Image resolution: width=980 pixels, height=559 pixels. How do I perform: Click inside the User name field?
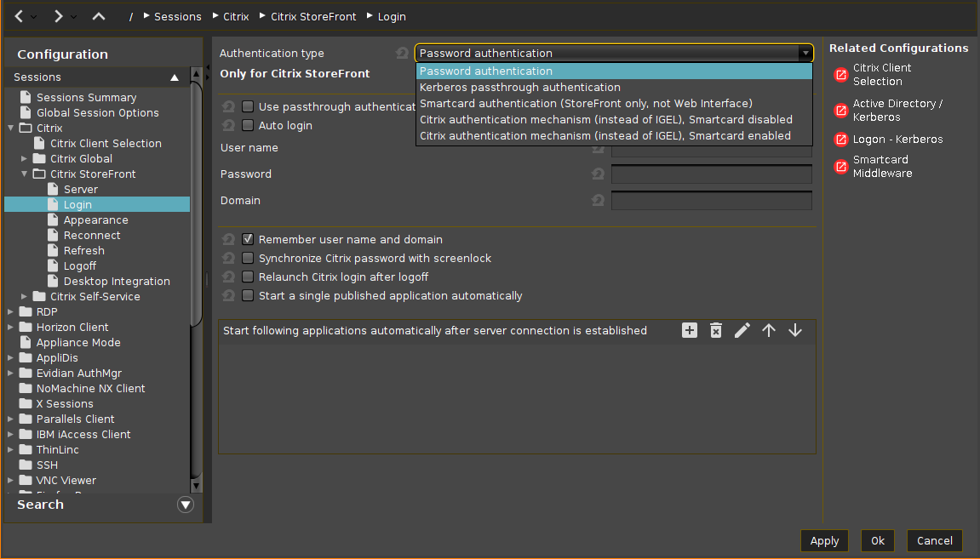click(x=711, y=151)
